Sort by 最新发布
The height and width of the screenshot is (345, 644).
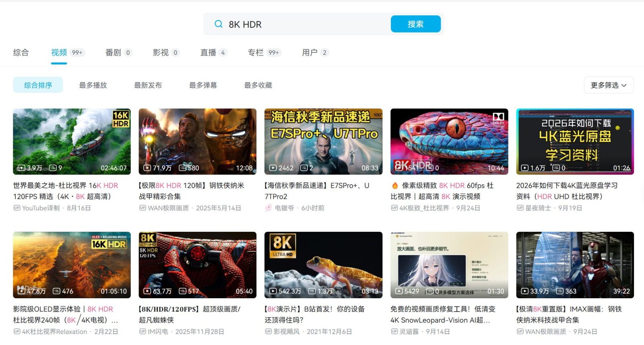coord(148,85)
